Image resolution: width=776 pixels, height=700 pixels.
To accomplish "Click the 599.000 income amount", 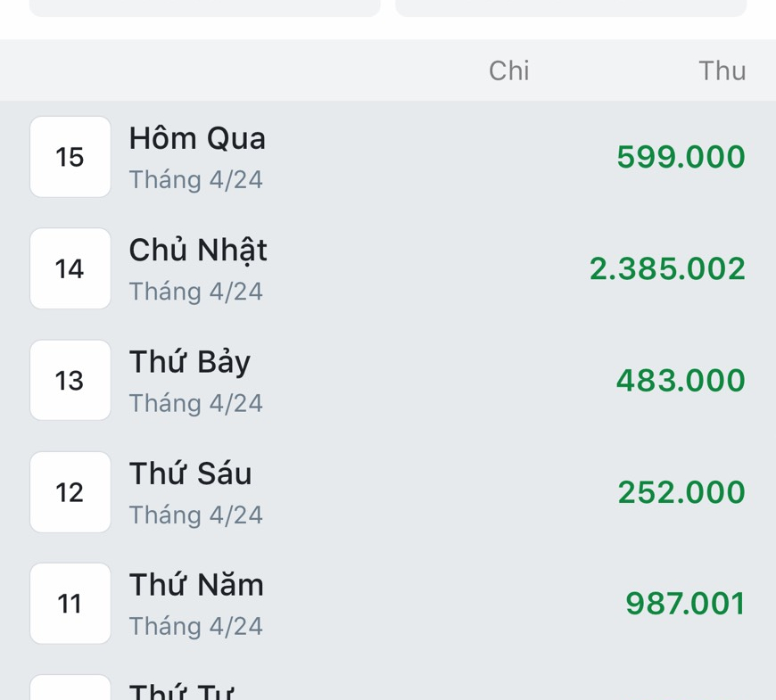I will click(681, 158).
